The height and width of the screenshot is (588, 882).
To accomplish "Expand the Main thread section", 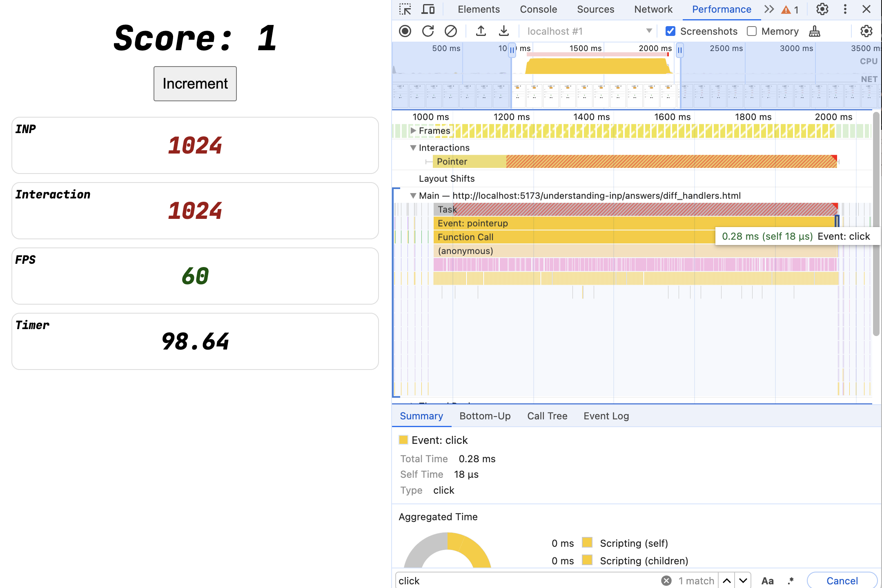I will click(x=412, y=196).
